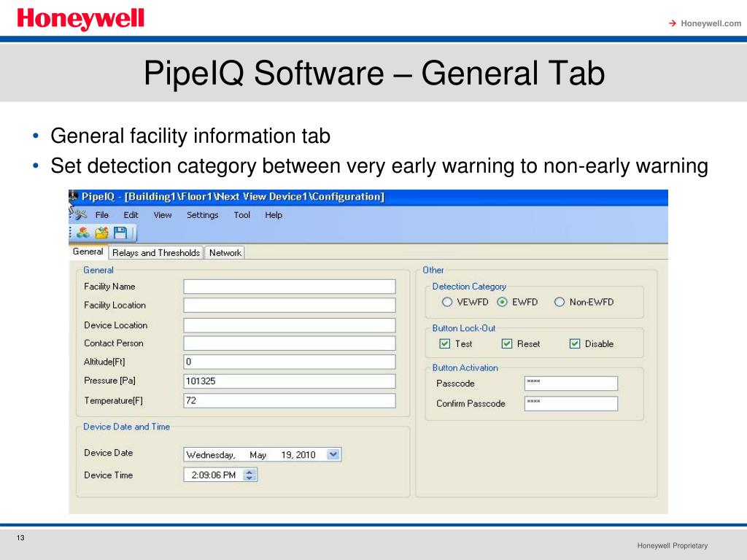
Task: Click the Detection Category group label
Action: point(469,286)
